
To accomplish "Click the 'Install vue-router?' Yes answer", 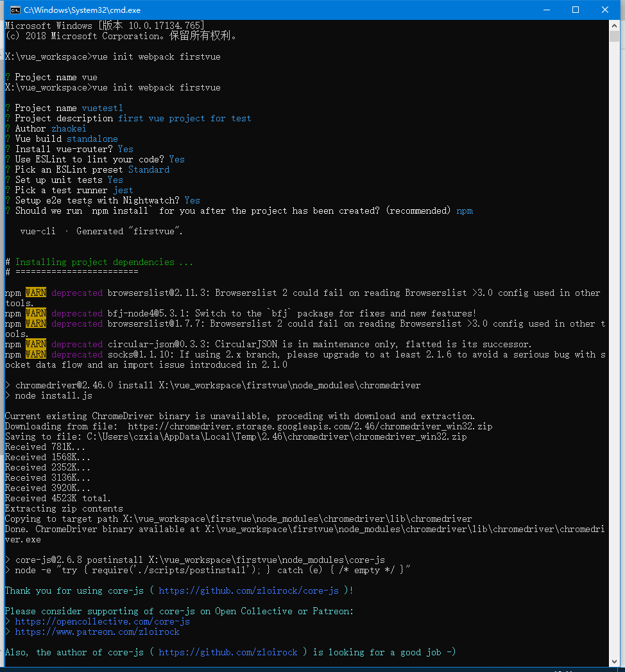I will 126,149.
